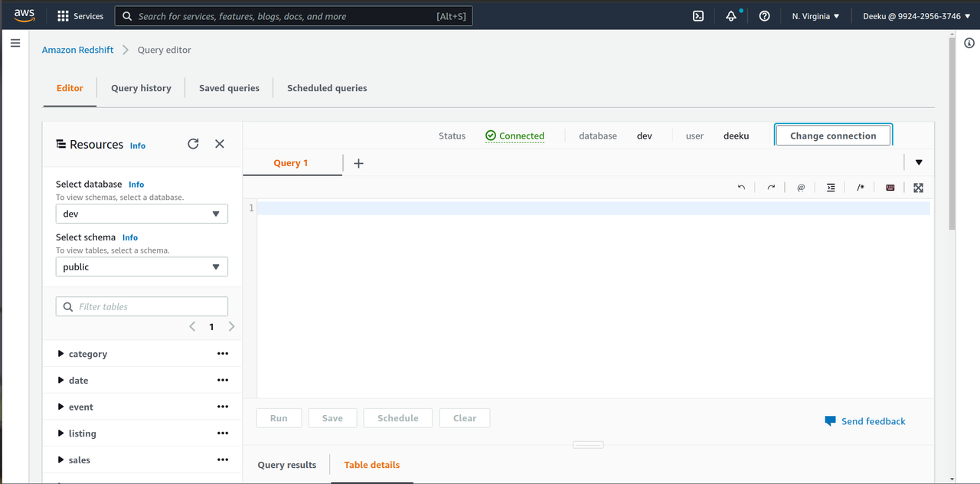Open the Send feedback link
This screenshot has height=484, width=980.
click(x=873, y=421)
